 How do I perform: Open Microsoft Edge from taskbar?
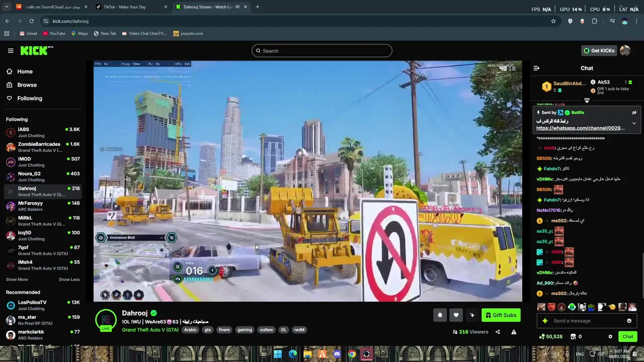click(x=293, y=354)
